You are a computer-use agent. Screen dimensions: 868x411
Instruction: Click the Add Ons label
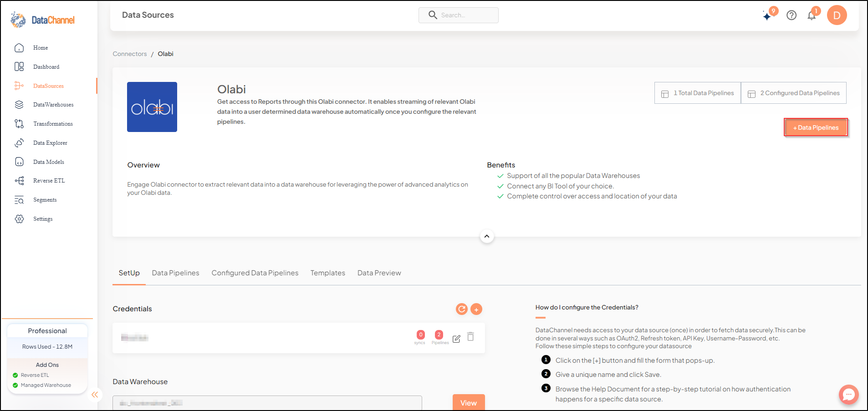coord(47,365)
